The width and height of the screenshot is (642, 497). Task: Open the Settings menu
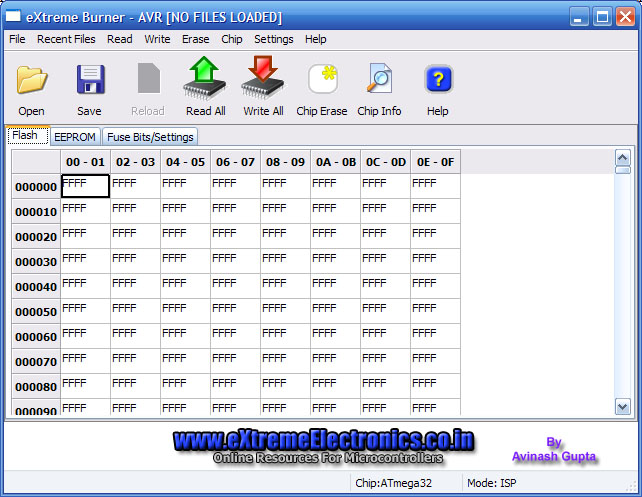point(274,39)
